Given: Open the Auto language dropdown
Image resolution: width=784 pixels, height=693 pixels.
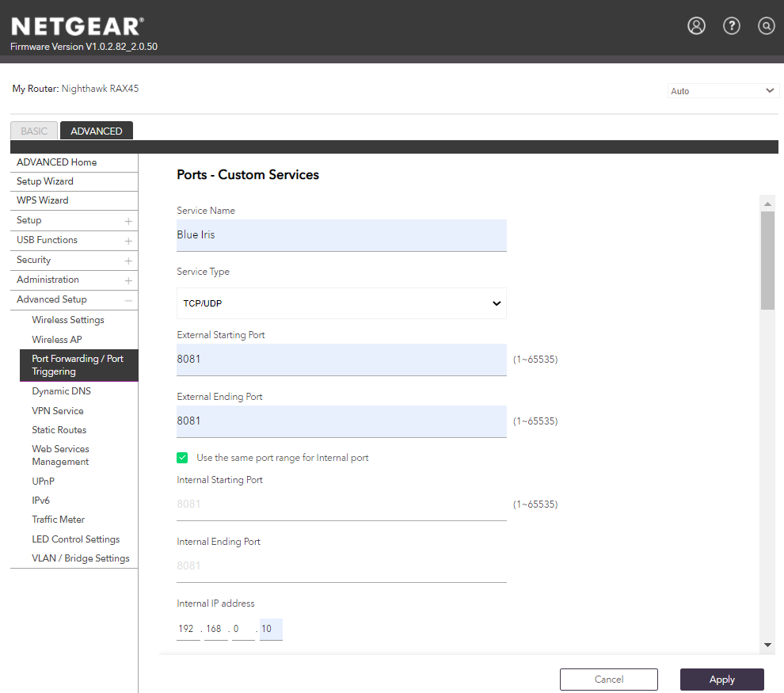Looking at the screenshot, I should [x=723, y=91].
